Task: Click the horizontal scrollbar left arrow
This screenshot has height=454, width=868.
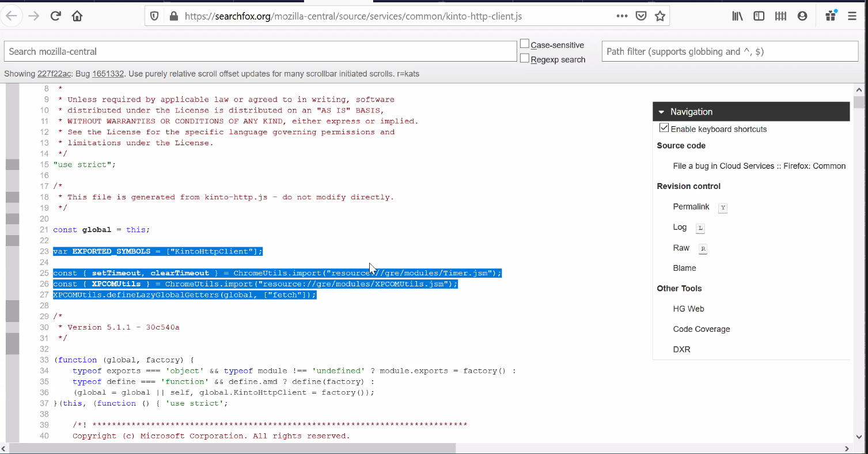Action: (x=5, y=448)
